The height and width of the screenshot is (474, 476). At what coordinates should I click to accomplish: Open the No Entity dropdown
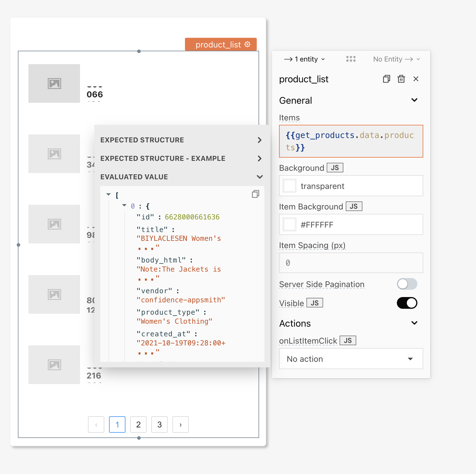pos(396,59)
